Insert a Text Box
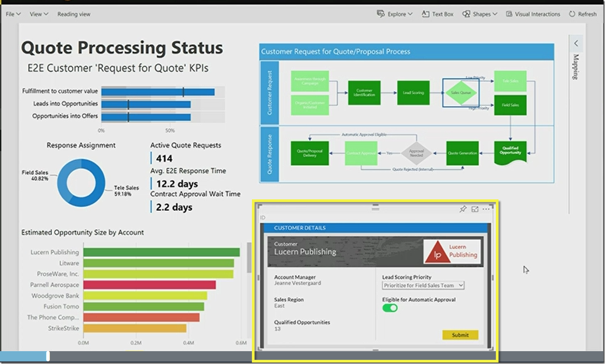This screenshot has width=605, height=364. (x=437, y=14)
